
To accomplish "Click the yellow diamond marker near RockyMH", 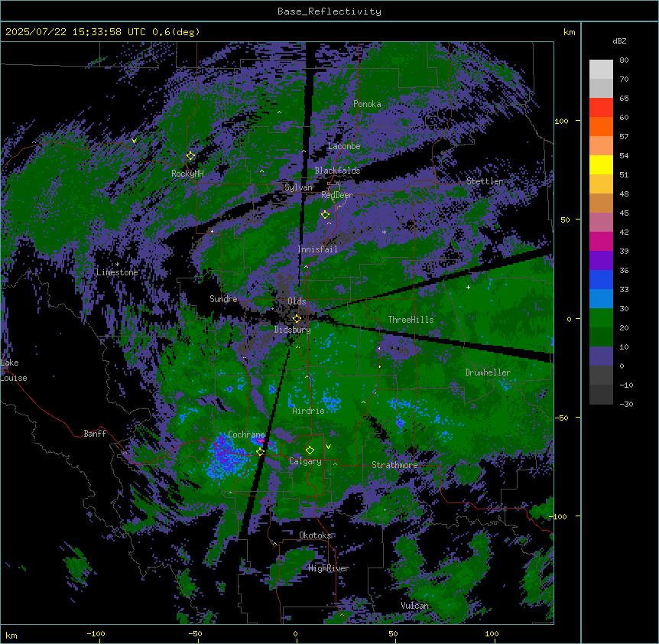I will [190, 155].
